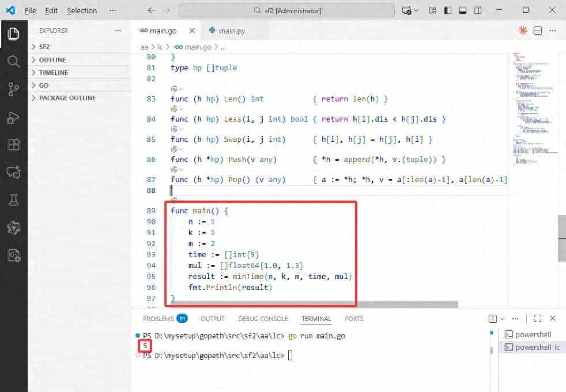Go forward with the right arrow
Screen dimensions: 566x392
[x=167, y=10]
